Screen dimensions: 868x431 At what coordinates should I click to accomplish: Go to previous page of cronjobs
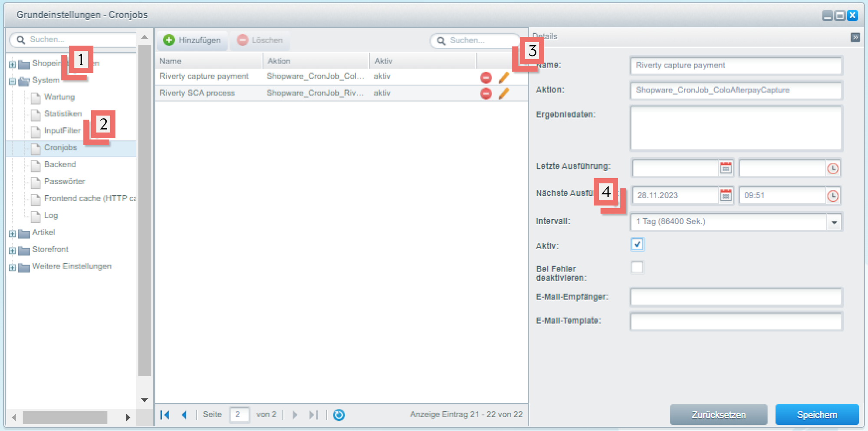pyautogui.click(x=184, y=415)
